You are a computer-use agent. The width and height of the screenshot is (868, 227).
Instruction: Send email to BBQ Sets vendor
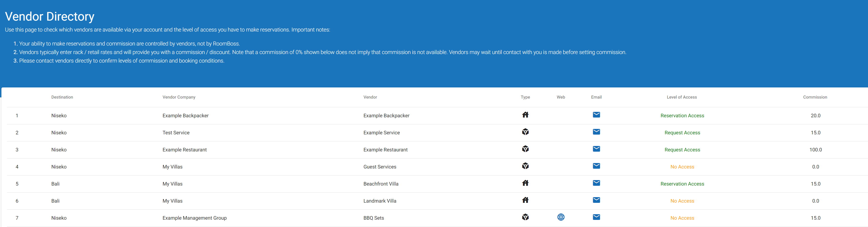(x=596, y=217)
